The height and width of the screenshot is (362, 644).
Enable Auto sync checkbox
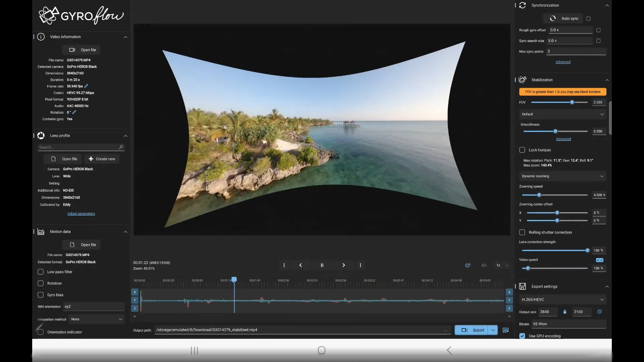coord(588,19)
